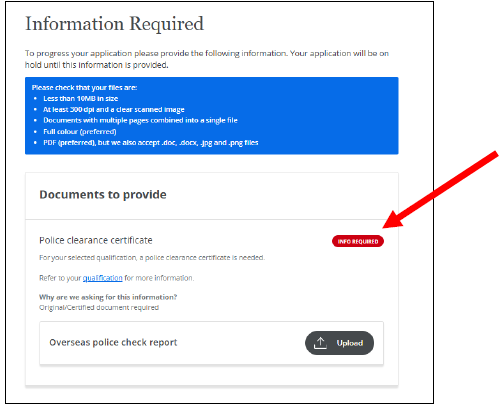Select 'Original/Certified document required' text

[x=99, y=307]
